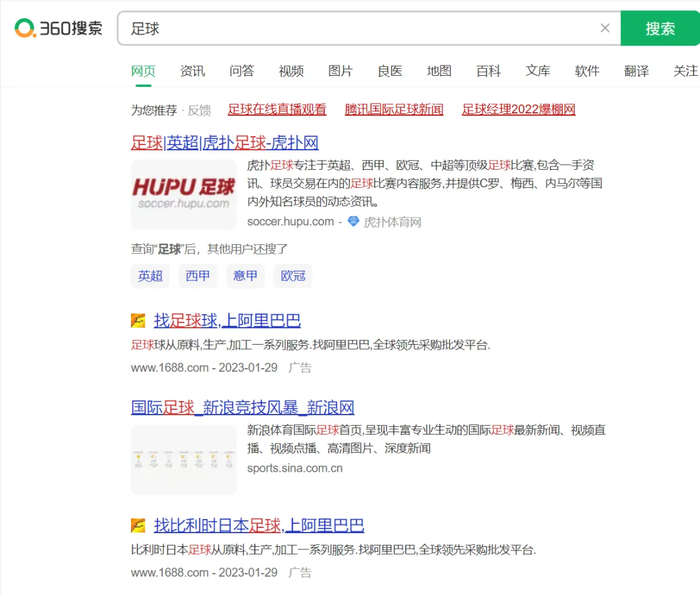700x596 pixels.
Task: Switch to the 资讯 tab
Action: 192,71
